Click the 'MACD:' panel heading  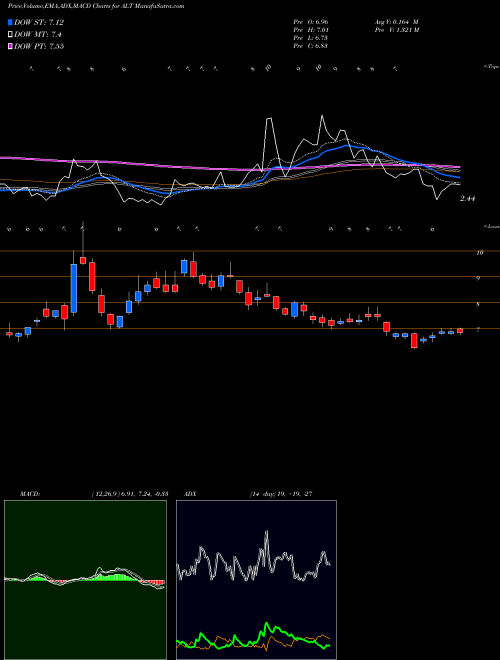pos(30,493)
